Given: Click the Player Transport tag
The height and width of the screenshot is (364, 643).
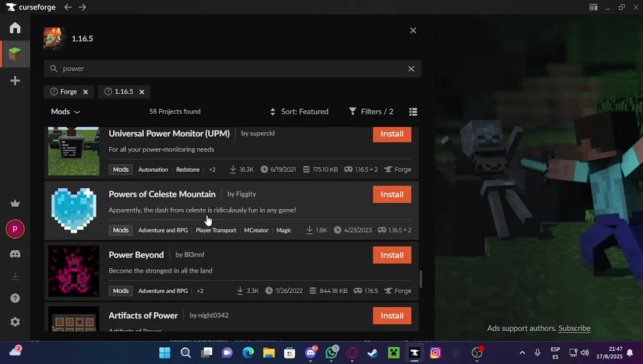Looking at the screenshot, I should 216,230.
